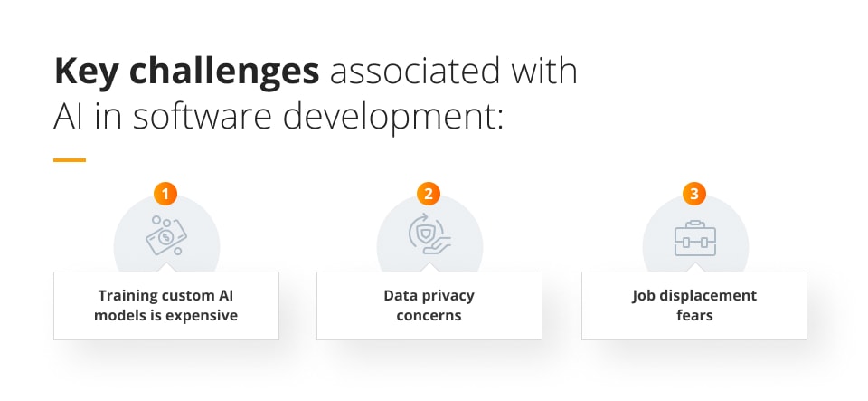Click the word "fears" in the third card
The height and width of the screenshot is (401, 868).
(x=693, y=316)
